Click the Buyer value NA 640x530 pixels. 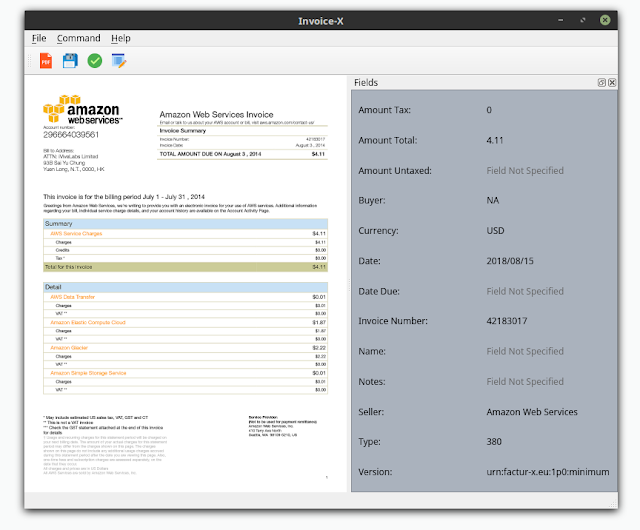[x=493, y=200]
